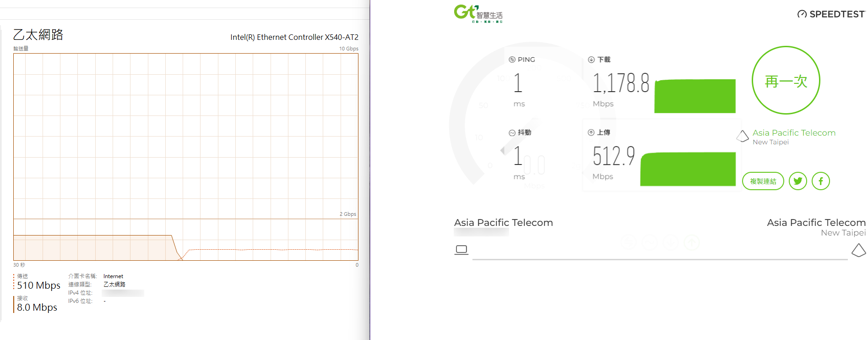Click the green download speed graph
The width and height of the screenshot is (868, 340).
[x=694, y=96]
